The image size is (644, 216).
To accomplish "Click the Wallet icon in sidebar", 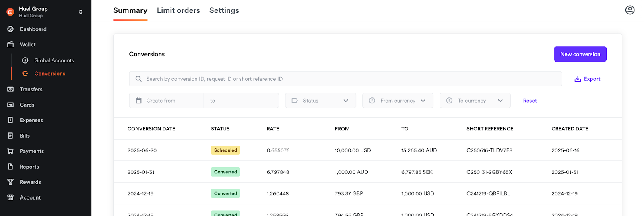I will [x=10, y=45].
